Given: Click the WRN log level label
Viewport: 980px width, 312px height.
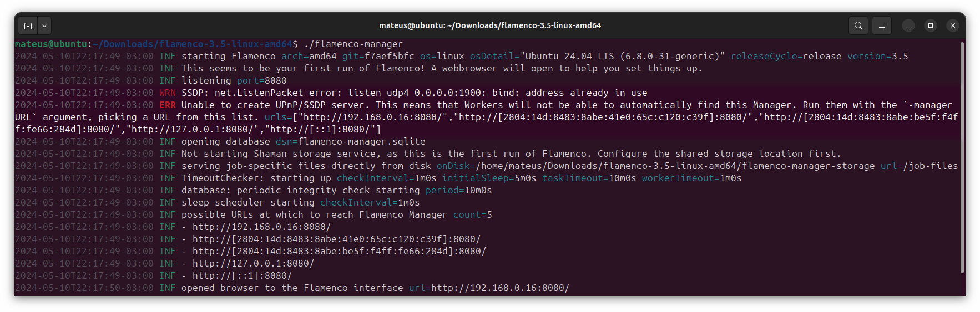Looking at the screenshot, I should pyautogui.click(x=168, y=93).
